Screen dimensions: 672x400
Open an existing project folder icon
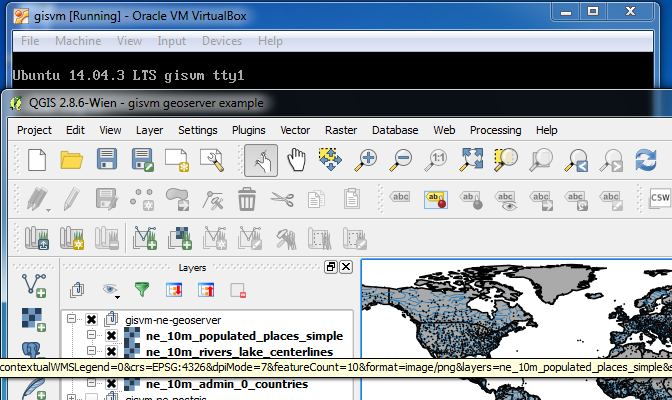click(x=71, y=160)
